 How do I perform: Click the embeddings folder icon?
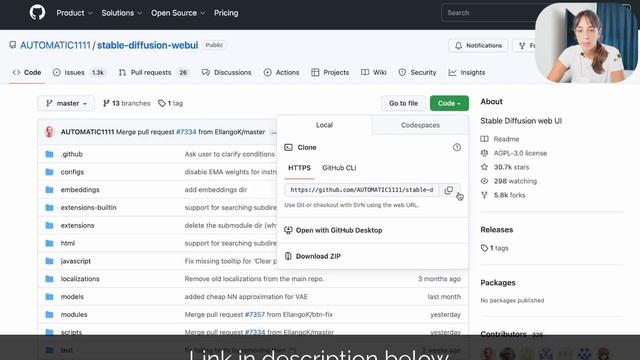click(x=49, y=190)
